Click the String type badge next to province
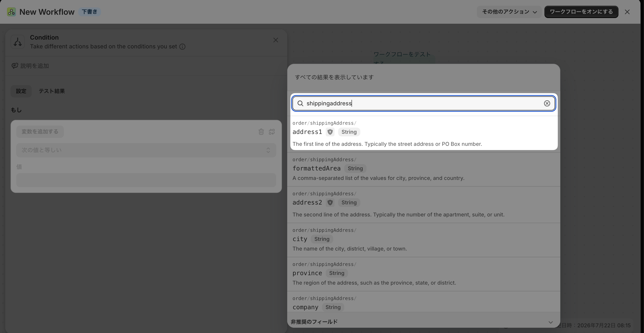Image resolution: width=644 pixels, height=333 pixels. pos(337,273)
